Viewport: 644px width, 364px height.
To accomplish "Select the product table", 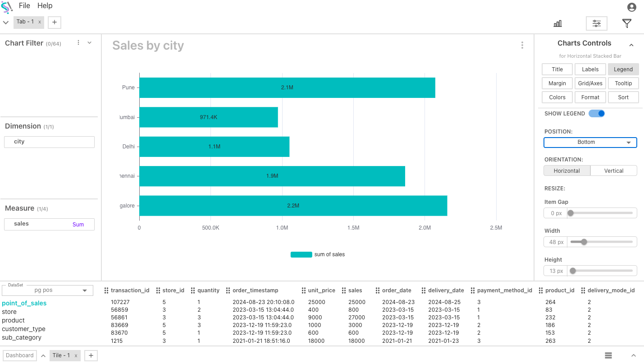I will (13, 320).
